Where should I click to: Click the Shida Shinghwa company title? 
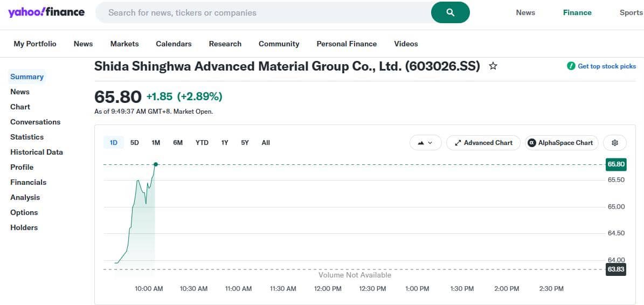287,66
